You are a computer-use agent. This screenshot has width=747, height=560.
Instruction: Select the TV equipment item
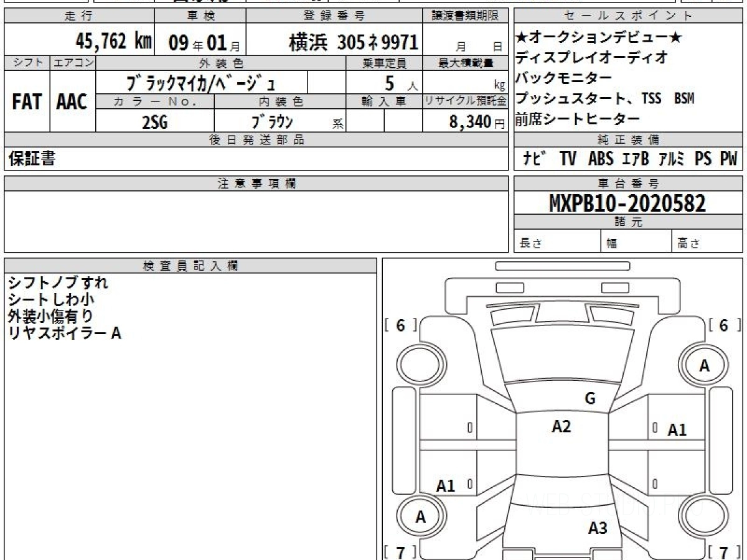click(568, 159)
